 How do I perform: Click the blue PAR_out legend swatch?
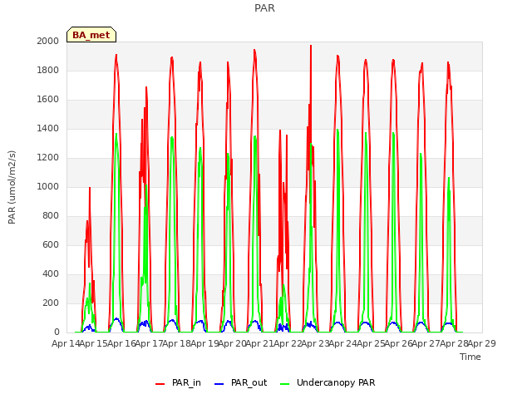pos(219,384)
